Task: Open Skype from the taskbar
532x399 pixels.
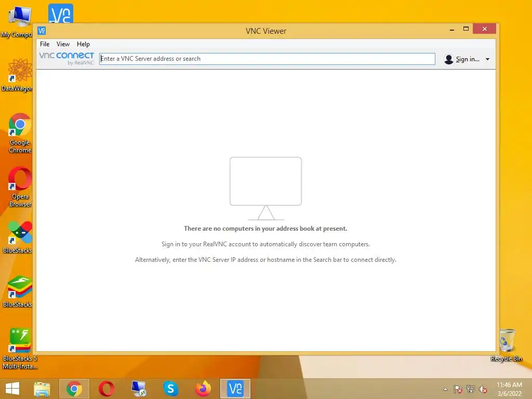Action: click(170, 389)
